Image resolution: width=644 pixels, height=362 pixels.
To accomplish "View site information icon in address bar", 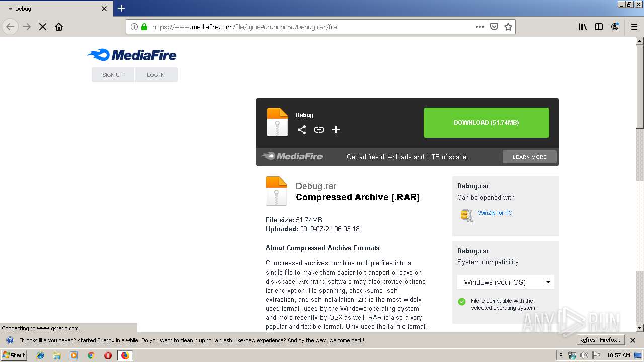I will tap(134, 27).
